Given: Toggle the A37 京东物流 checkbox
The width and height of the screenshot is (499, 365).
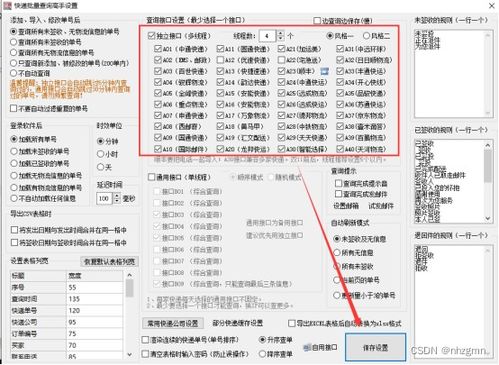Looking at the screenshot, I should (x=340, y=115).
